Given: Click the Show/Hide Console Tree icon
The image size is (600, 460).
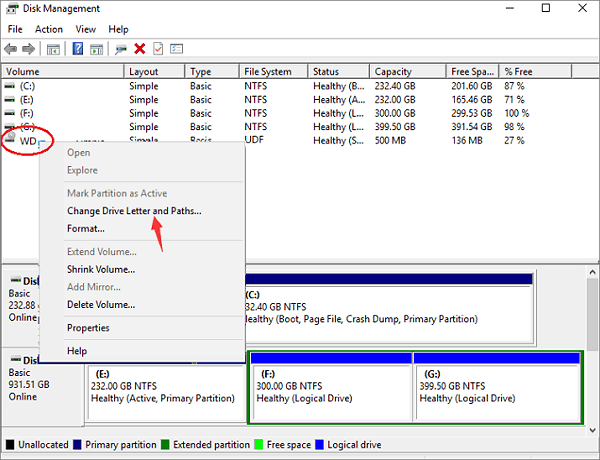Looking at the screenshot, I should 53,48.
